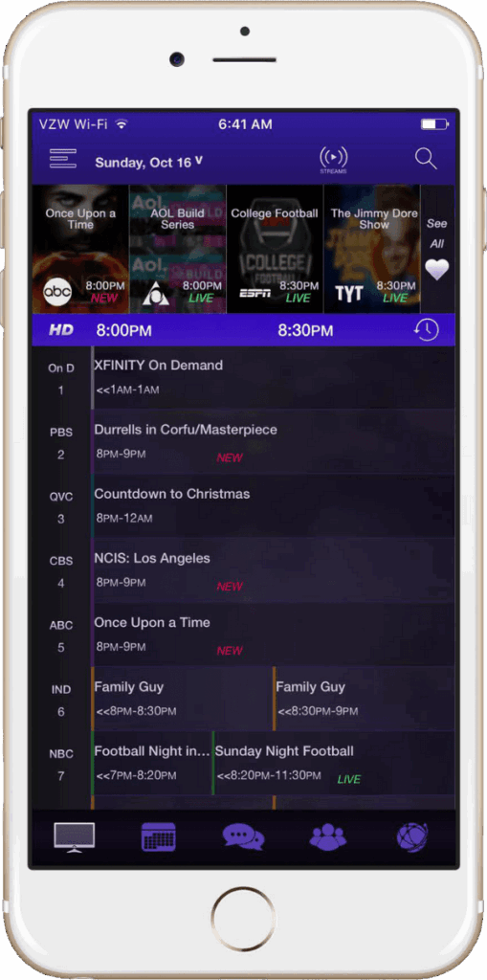The height and width of the screenshot is (980, 487).
Task: Open the Once Upon a Time thumbnail
Action: (80, 249)
